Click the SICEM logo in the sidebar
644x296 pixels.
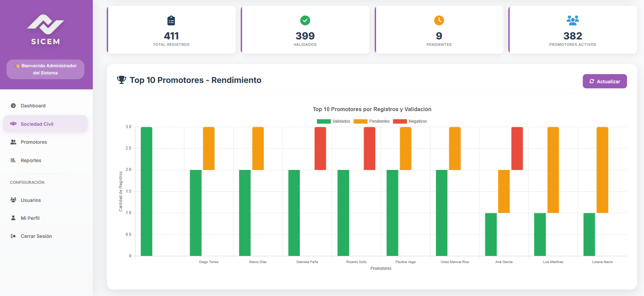point(46,30)
